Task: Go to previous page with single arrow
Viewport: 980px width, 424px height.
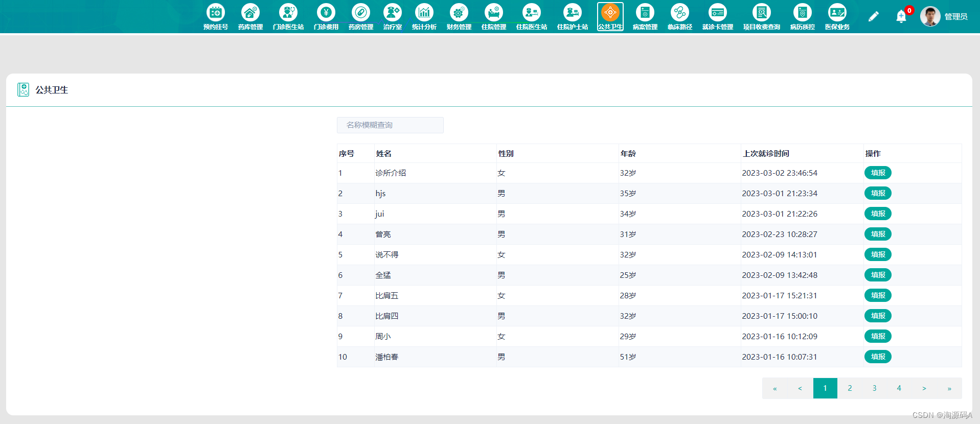Action: (x=800, y=388)
